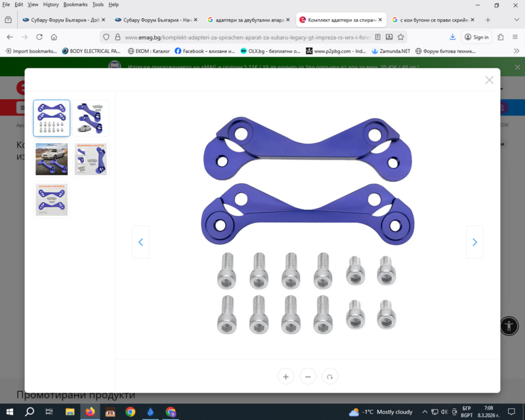Open the weather widget showing Mostly cloudy
The width and height of the screenshot is (525, 420).
pos(381,412)
